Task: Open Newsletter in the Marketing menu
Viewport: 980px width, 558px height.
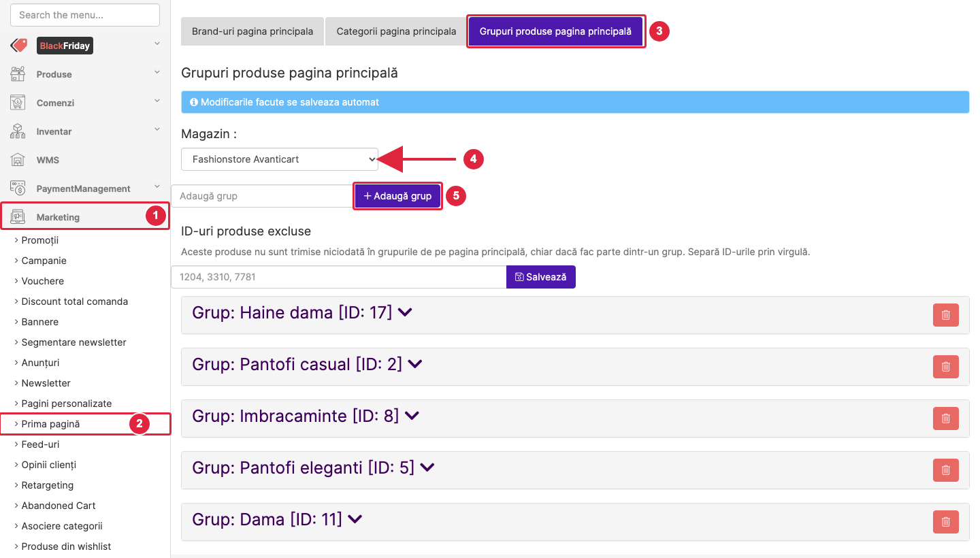Action: (x=46, y=383)
